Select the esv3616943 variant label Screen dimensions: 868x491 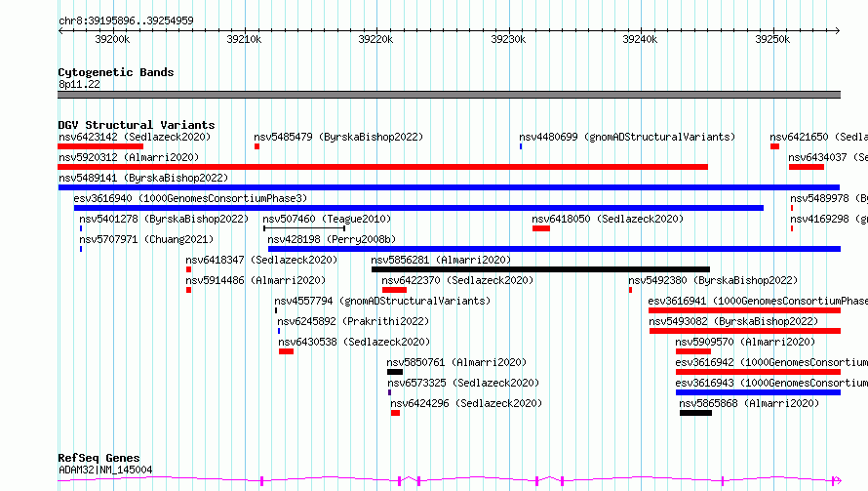pyautogui.click(x=771, y=383)
